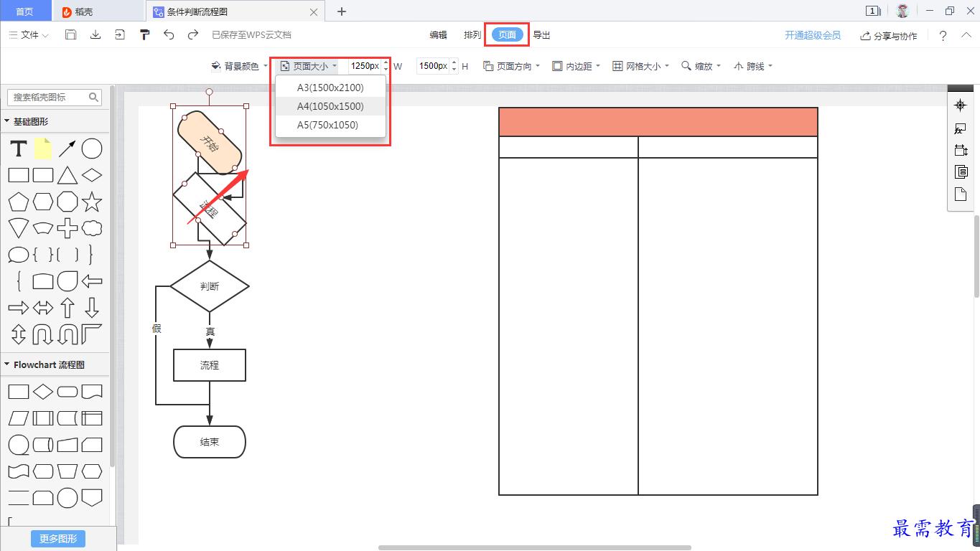Select the 结束 rounded shape on canvas
The image size is (980, 551).
point(210,442)
